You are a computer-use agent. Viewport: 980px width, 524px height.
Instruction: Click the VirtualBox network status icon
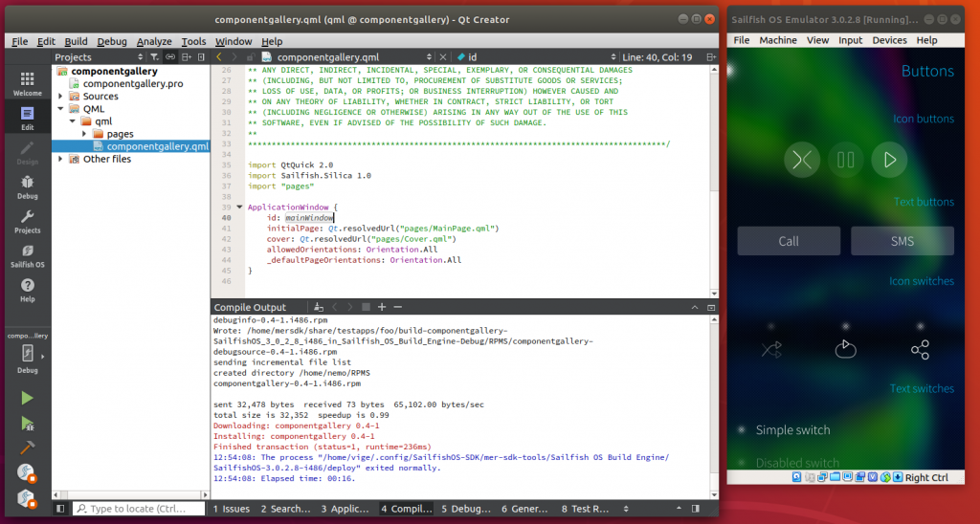tap(822, 477)
